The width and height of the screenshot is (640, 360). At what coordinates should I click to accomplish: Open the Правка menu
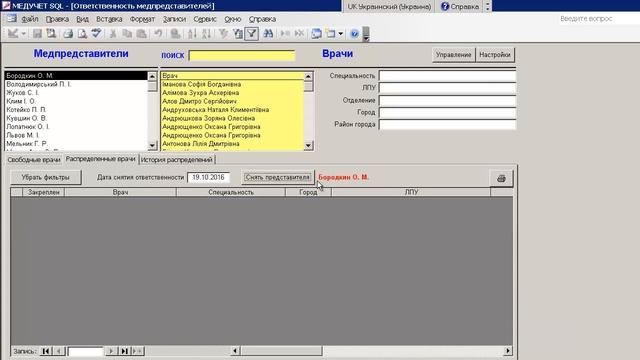click(57, 19)
